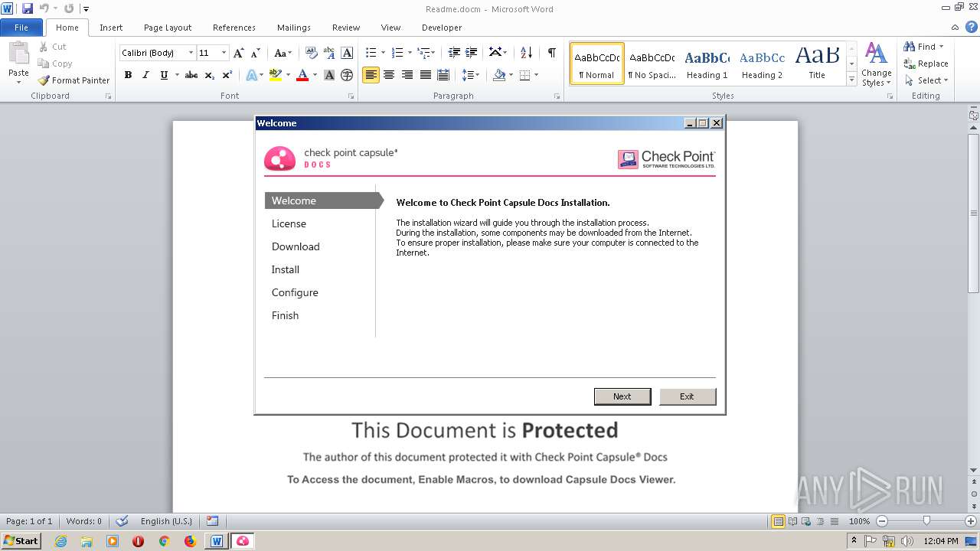Click the Undo icon in Quick Access

coord(44,8)
